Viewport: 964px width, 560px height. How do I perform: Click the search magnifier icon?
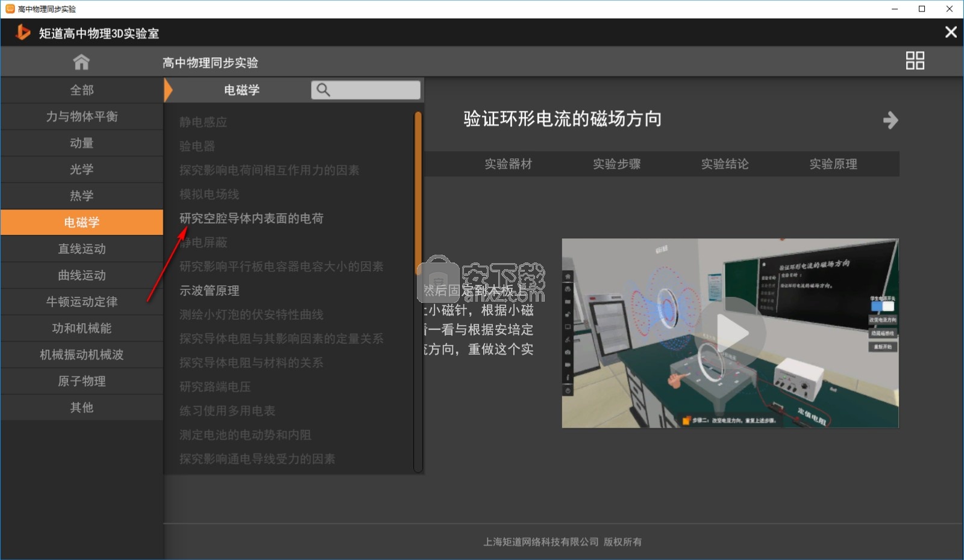click(324, 90)
